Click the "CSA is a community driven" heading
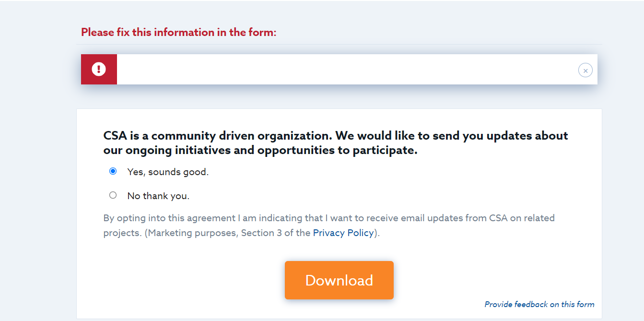Viewport: 644px width, 321px height. click(336, 136)
